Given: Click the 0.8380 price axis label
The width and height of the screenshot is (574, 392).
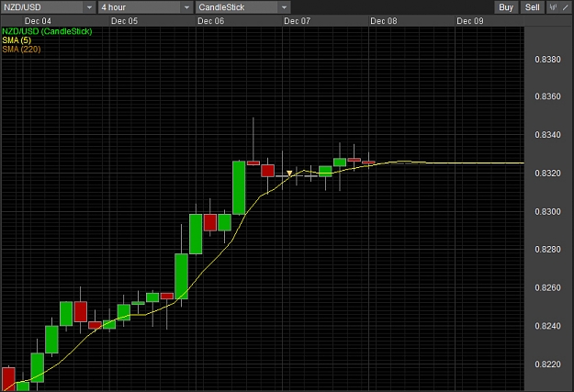Looking at the screenshot, I should click(x=547, y=60).
